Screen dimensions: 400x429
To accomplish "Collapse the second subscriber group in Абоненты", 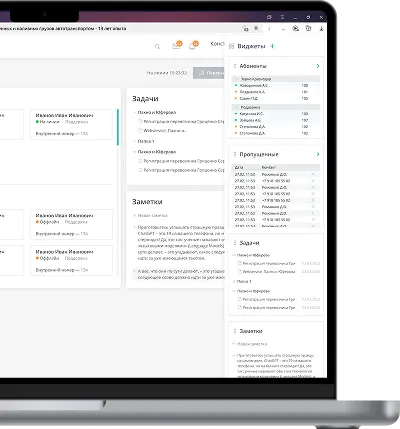I will (x=236, y=107).
